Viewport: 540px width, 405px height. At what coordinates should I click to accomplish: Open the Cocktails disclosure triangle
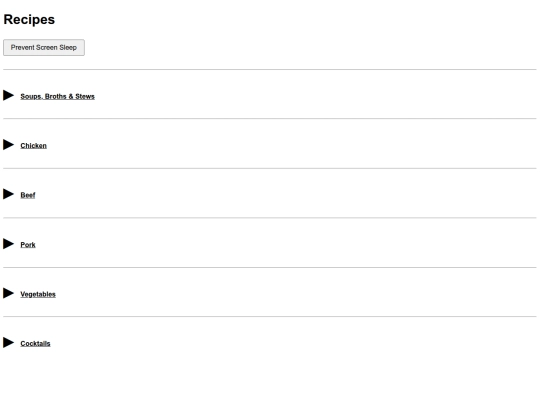click(9, 343)
